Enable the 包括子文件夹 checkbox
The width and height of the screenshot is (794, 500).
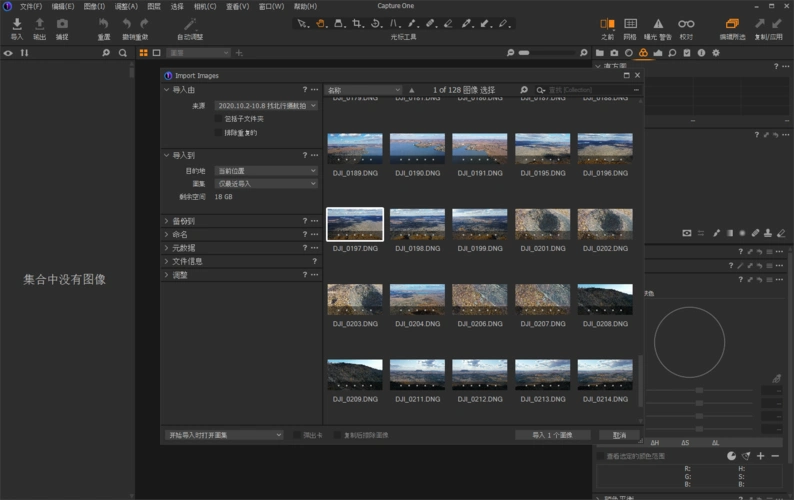[218, 119]
